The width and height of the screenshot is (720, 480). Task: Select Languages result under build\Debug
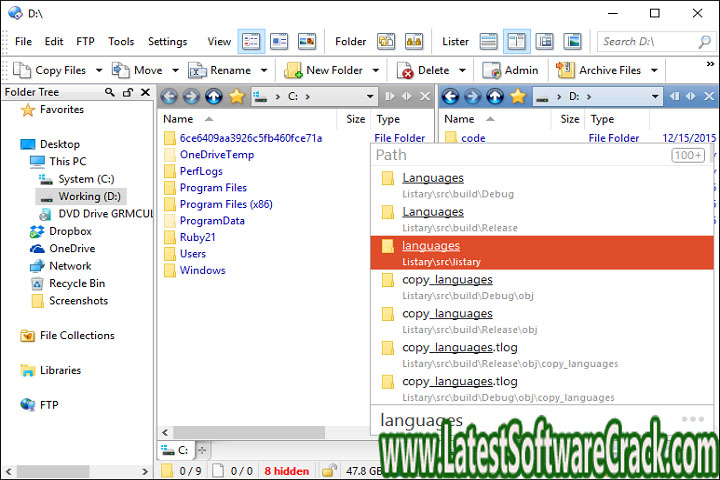click(x=542, y=185)
